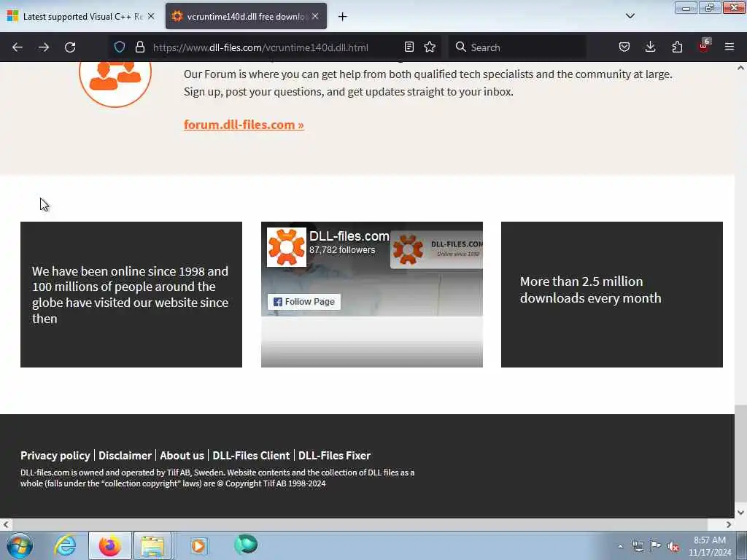Image resolution: width=747 pixels, height=560 pixels.
Task: Click the Facebook Follow Page button
Action: [x=304, y=301]
